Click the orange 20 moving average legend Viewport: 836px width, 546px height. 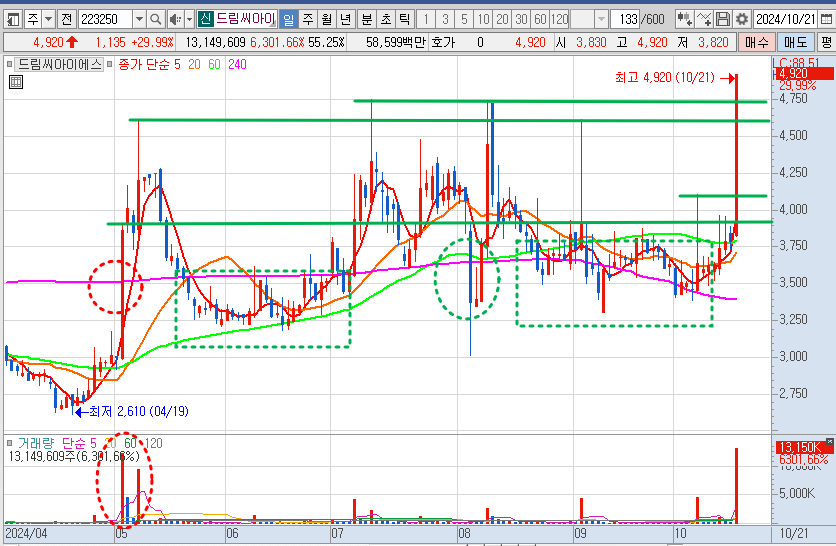pos(194,65)
